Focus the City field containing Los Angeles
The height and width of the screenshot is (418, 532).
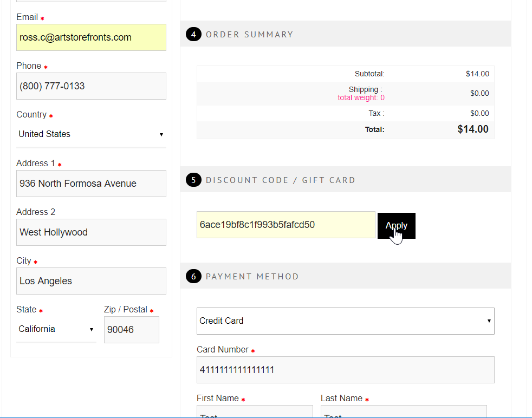pos(91,281)
